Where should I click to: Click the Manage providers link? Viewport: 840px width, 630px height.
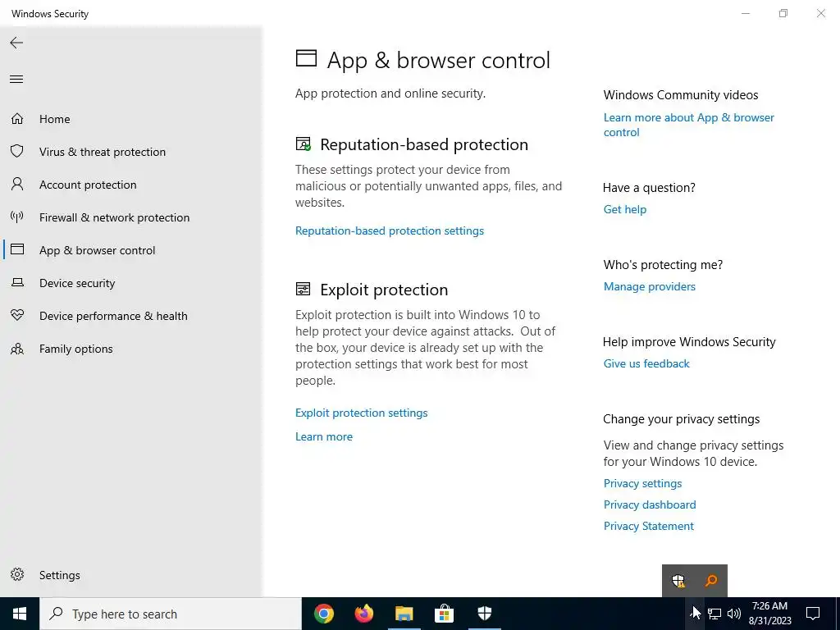pyautogui.click(x=650, y=286)
